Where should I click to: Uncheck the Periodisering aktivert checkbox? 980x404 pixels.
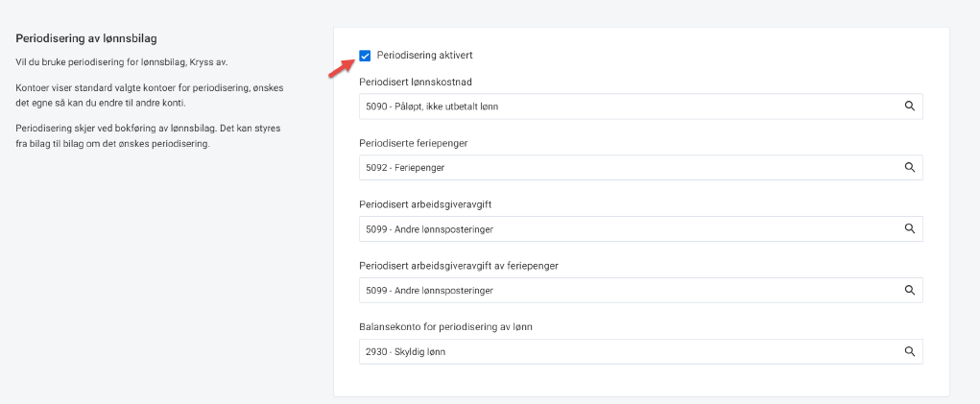[x=365, y=56]
